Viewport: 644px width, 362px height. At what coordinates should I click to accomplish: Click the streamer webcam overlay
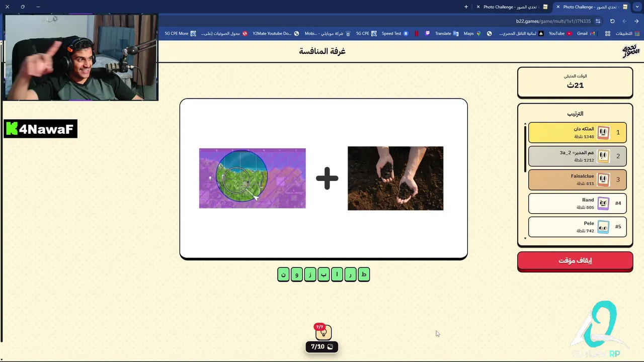80,57
